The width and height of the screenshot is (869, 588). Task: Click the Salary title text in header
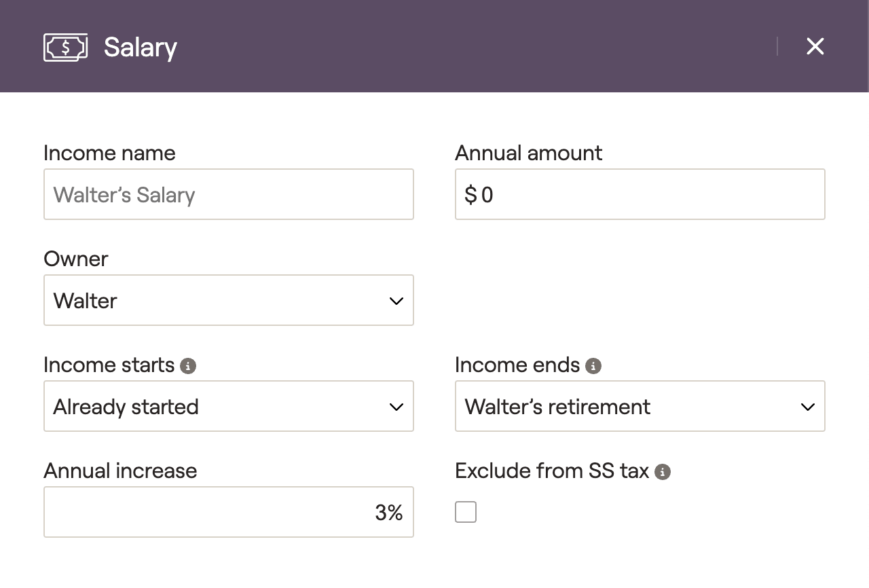click(x=141, y=48)
